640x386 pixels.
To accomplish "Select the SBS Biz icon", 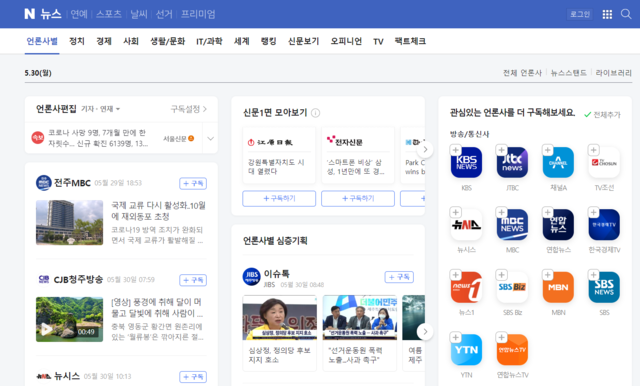I will click(512, 287).
